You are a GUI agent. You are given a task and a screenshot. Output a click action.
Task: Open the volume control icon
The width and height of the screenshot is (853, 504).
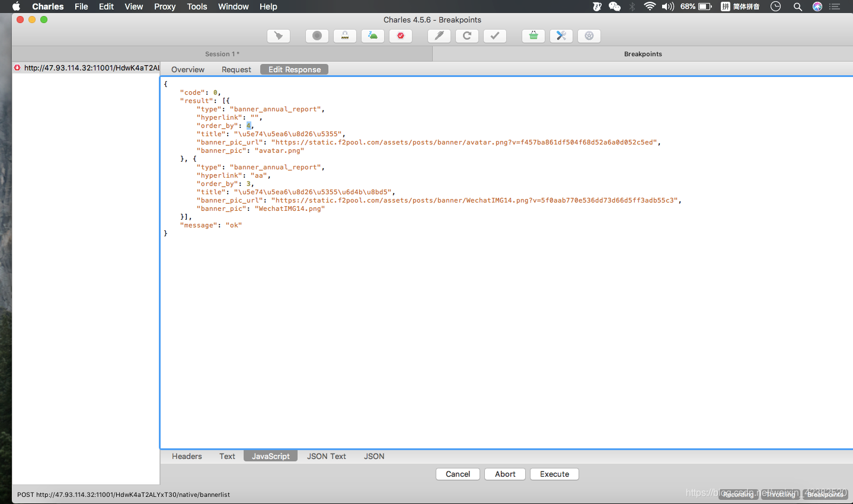[x=668, y=7]
